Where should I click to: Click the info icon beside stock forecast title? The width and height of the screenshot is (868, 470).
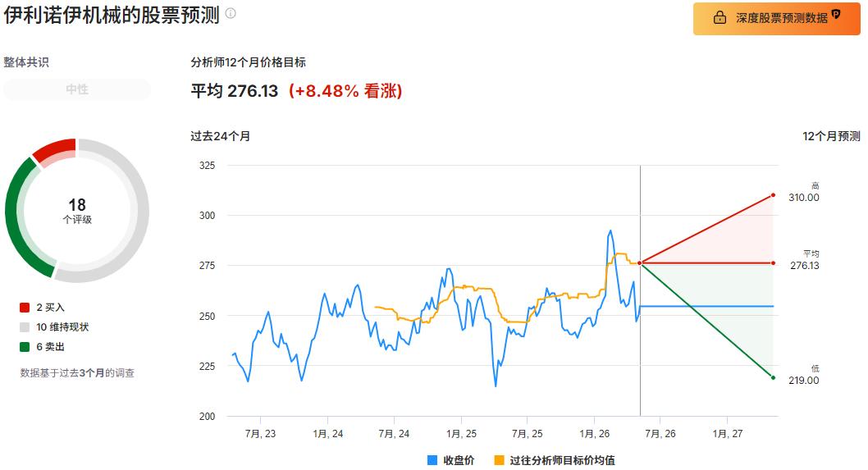231,13
